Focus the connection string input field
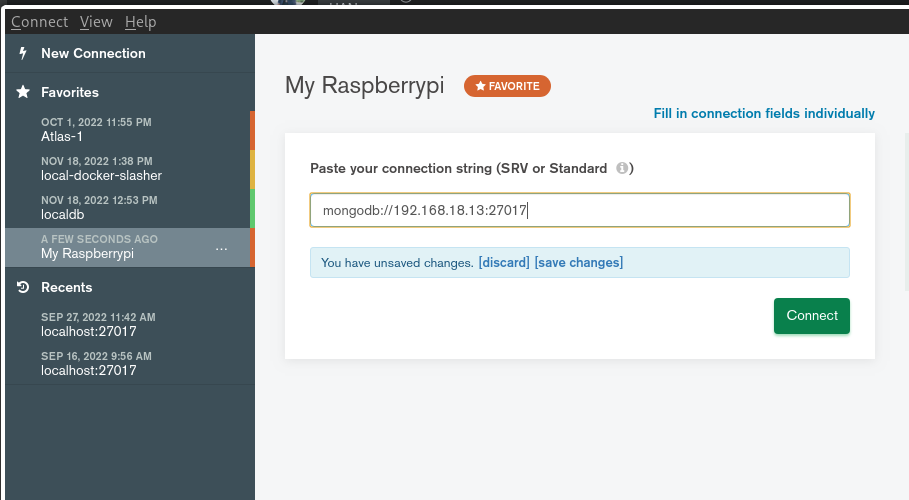Image resolution: width=909 pixels, height=500 pixels. 580,210
